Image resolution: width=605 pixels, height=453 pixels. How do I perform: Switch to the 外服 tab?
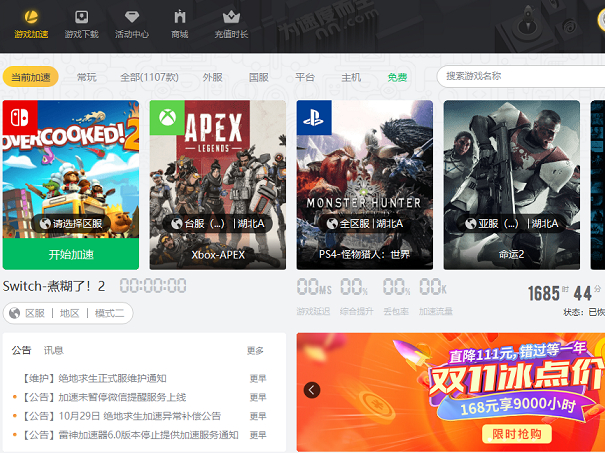click(213, 77)
